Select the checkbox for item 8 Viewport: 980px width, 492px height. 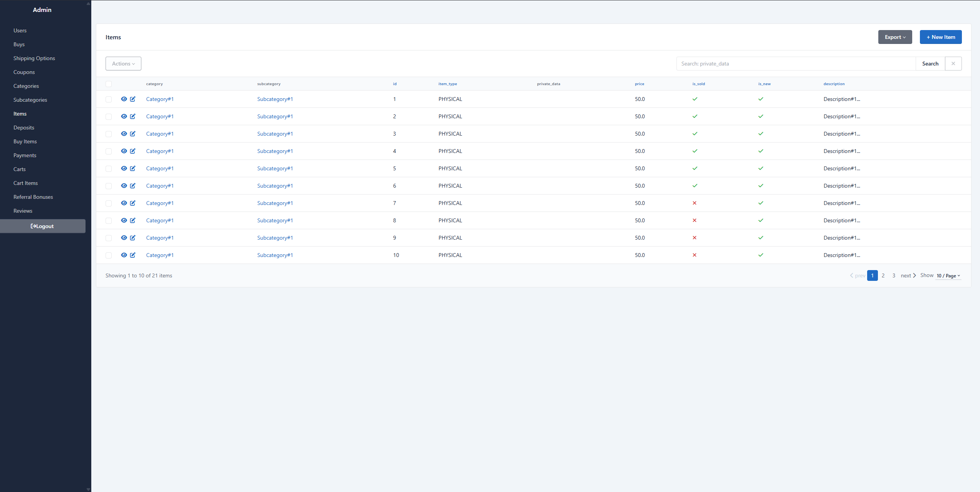pos(109,220)
